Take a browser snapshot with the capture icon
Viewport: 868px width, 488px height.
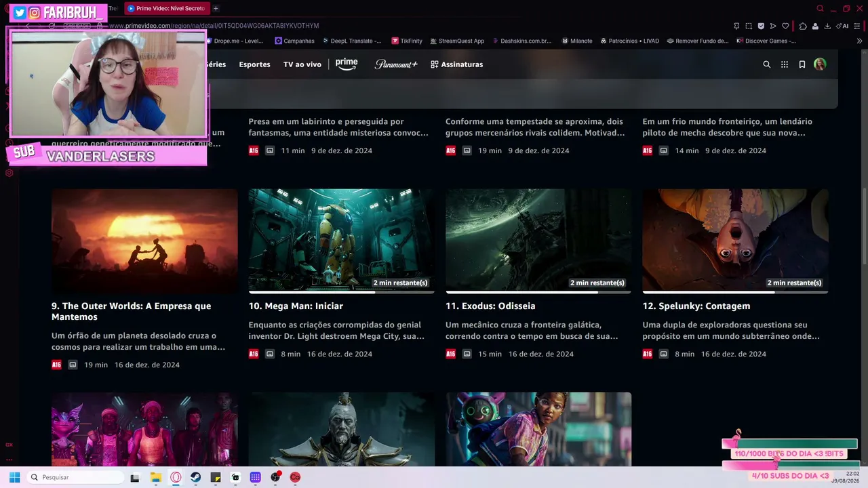point(749,26)
